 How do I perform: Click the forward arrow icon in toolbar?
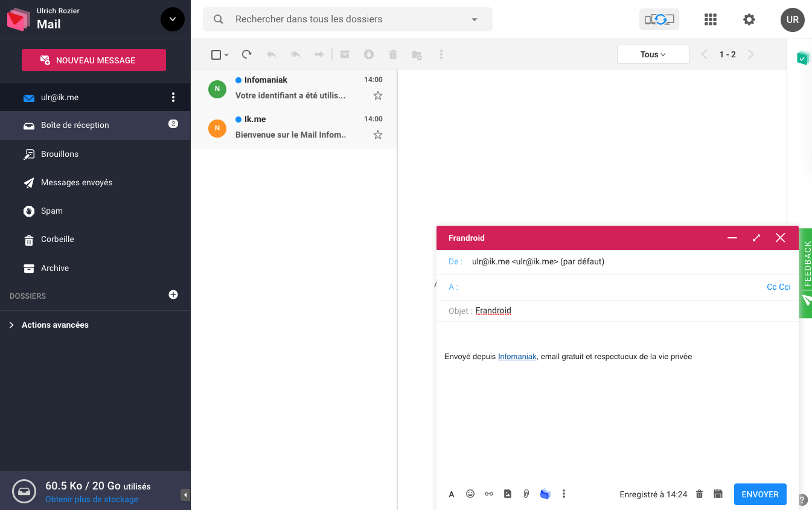319,54
